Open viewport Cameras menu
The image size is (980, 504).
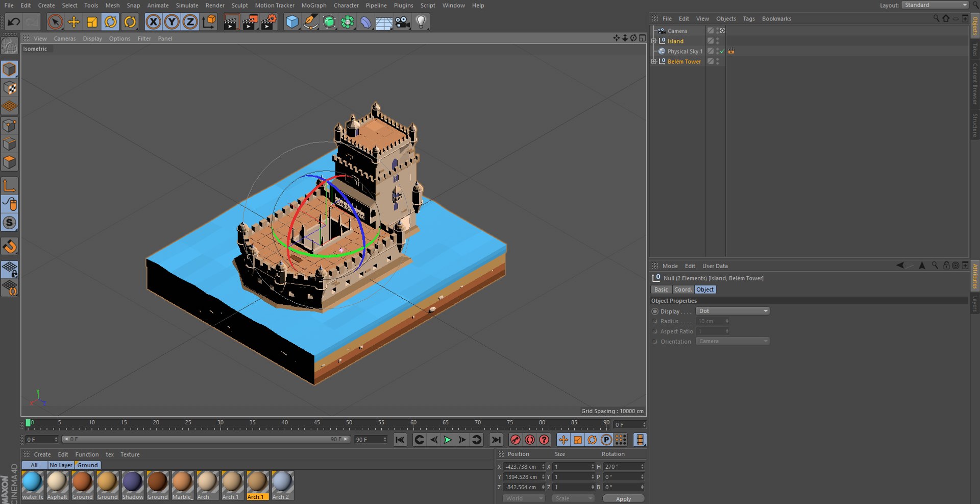point(65,39)
